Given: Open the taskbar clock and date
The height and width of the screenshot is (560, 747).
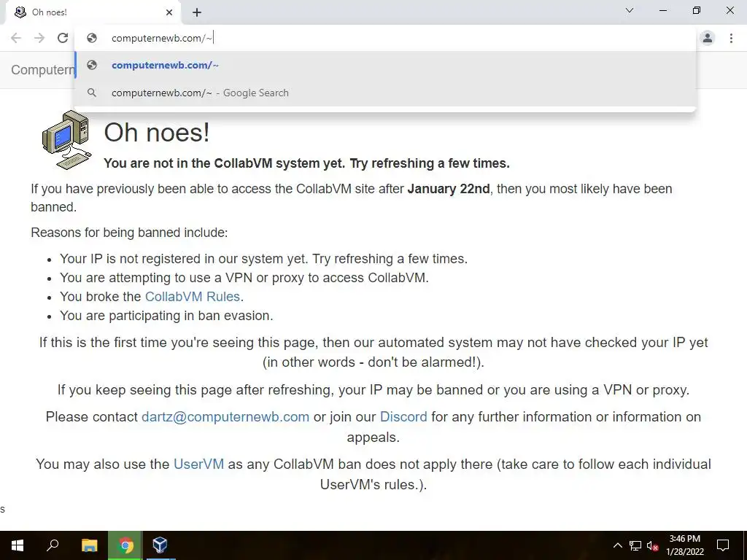Looking at the screenshot, I should click(x=684, y=545).
